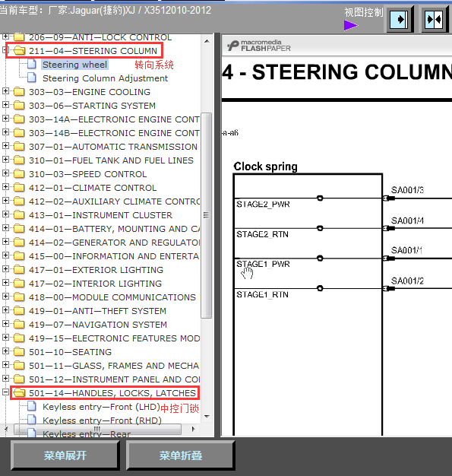Click document icon beside Keyless entry—Front (LHD)
The image size is (452, 476).
point(32,407)
